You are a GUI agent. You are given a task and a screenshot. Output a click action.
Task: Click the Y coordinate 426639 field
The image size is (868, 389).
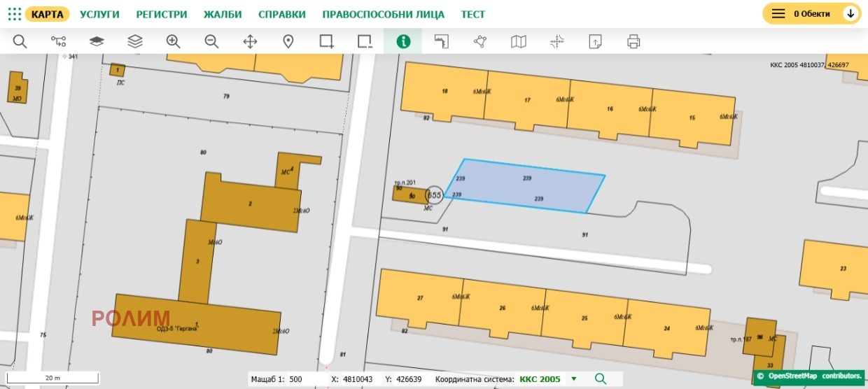(408, 379)
